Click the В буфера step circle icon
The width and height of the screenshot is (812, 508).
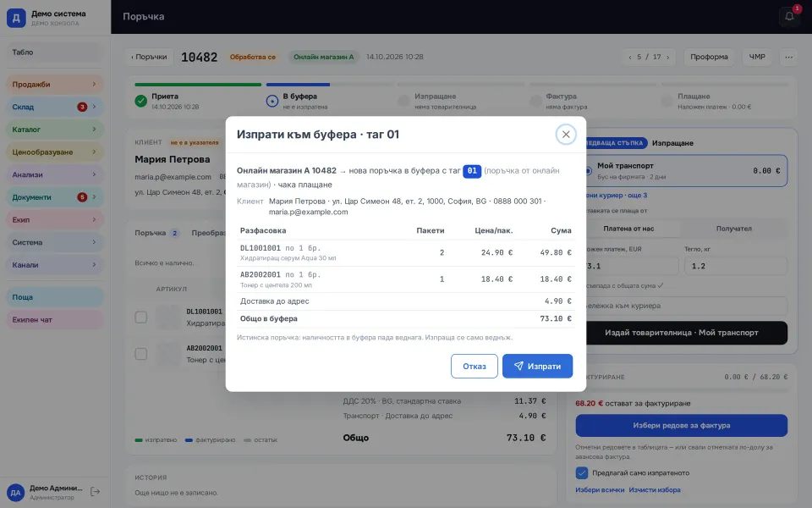[272, 101]
